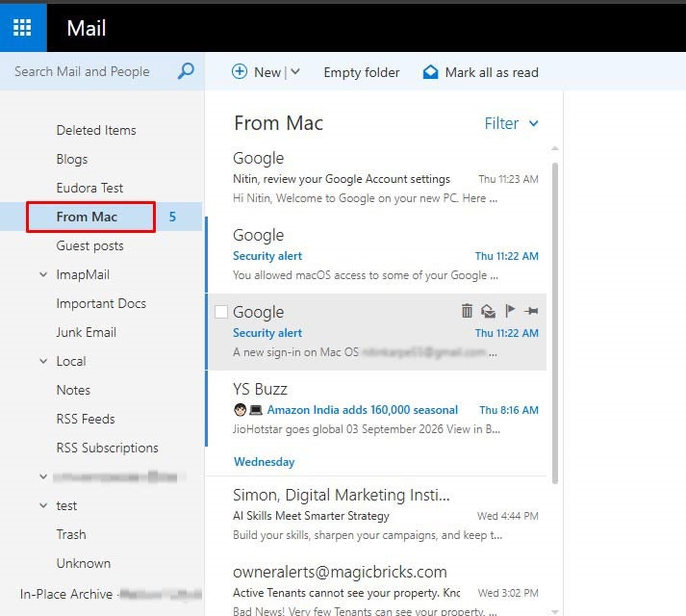
Task: Click Empty folder
Action: point(362,72)
